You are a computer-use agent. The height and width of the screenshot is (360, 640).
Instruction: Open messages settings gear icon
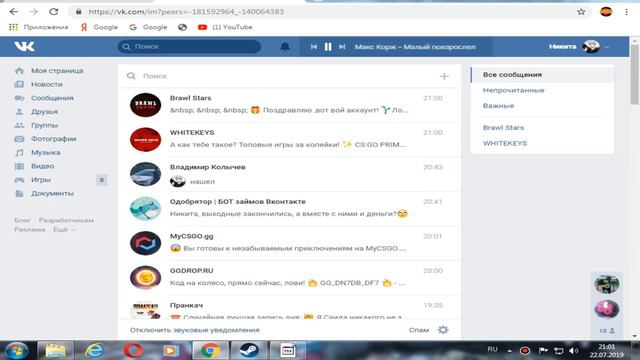(443, 330)
